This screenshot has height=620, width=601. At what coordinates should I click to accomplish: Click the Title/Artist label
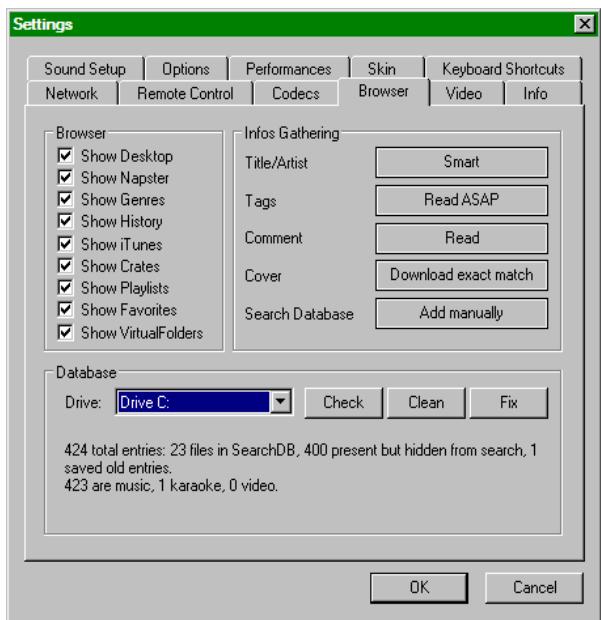pyautogui.click(x=276, y=163)
